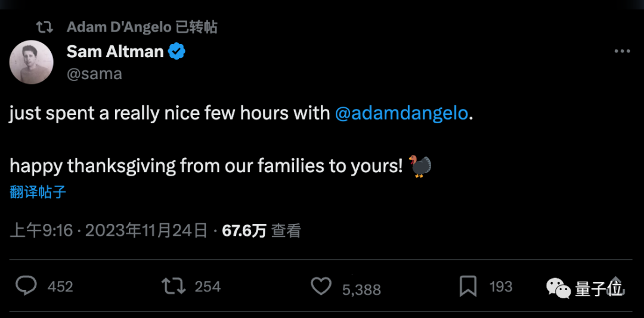Open Sam Altman's profile picture
This screenshot has width=644, height=318.
tap(32, 63)
